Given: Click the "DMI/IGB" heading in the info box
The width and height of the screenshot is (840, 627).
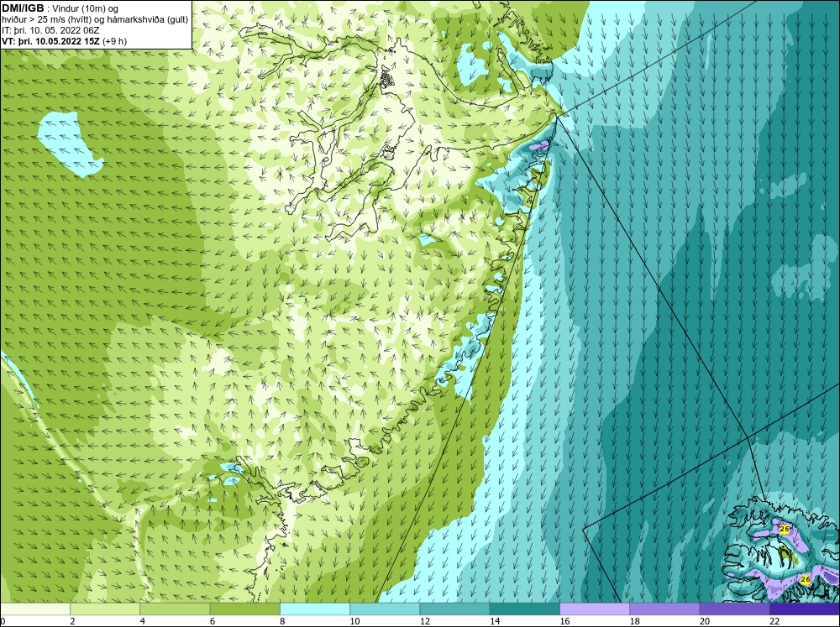Looking at the screenshot, I should [23, 8].
